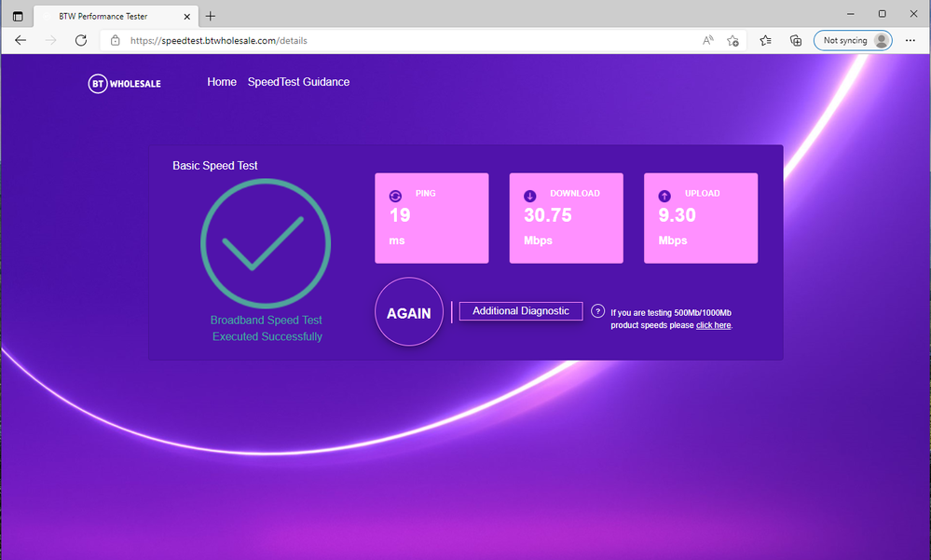This screenshot has width=931, height=560.
Task: Open the Collections icon in toolbar
Action: pyautogui.click(x=796, y=40)
